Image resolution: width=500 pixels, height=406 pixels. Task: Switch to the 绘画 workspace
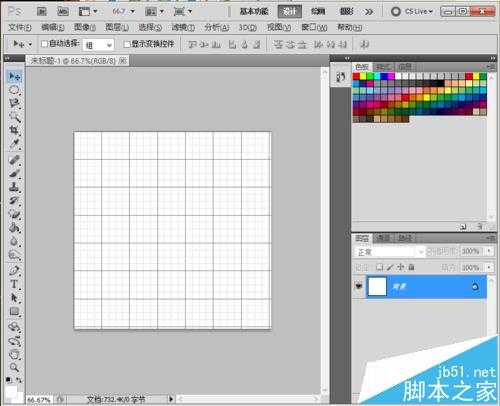tap(318, 12)
